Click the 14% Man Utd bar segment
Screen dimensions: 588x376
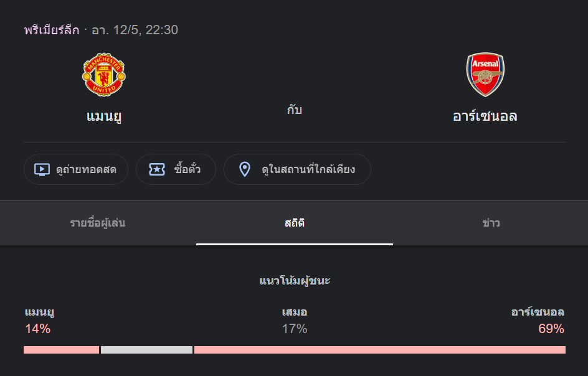pos(60,350)
